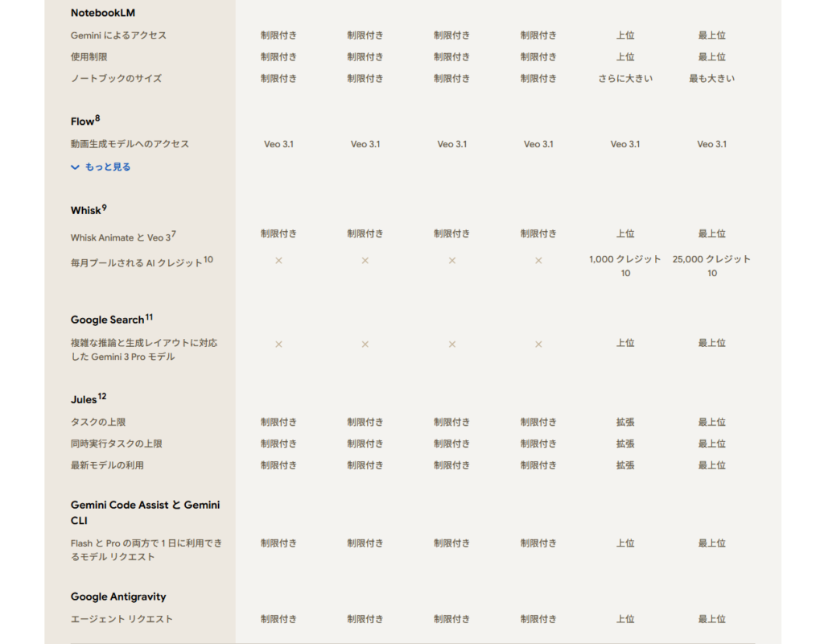
Task: Click second X icon in Gemini 3 Pro row
Action: click(x=365, y=345)
